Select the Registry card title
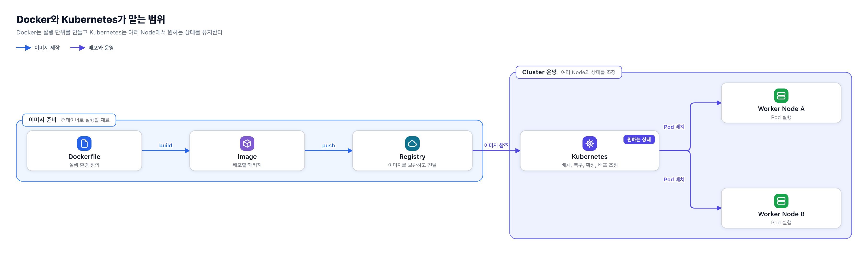This screenshot has height=255, width=868. pyautogui.click(x=412, y=156)
